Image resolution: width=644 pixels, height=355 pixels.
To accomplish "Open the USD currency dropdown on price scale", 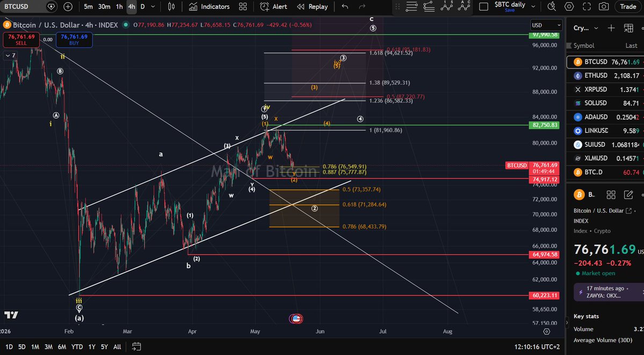I will [546, 25].
